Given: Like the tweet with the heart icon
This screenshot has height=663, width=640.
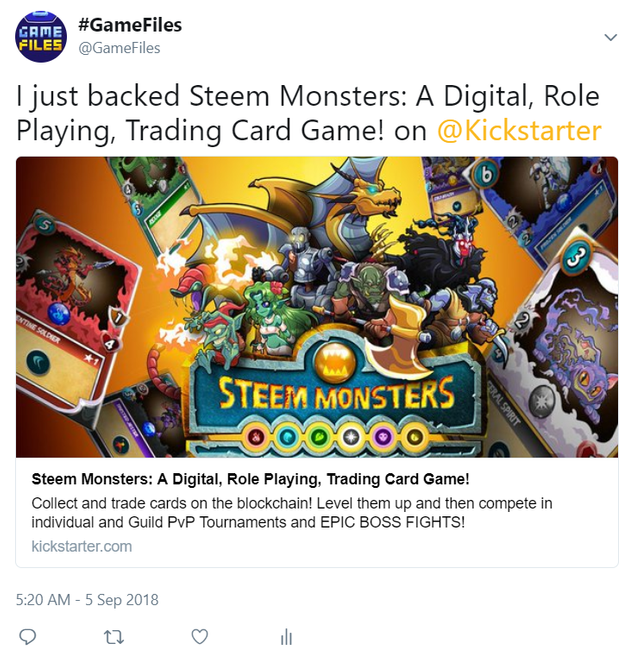Looking at the screenshot, I should point(200,636).
